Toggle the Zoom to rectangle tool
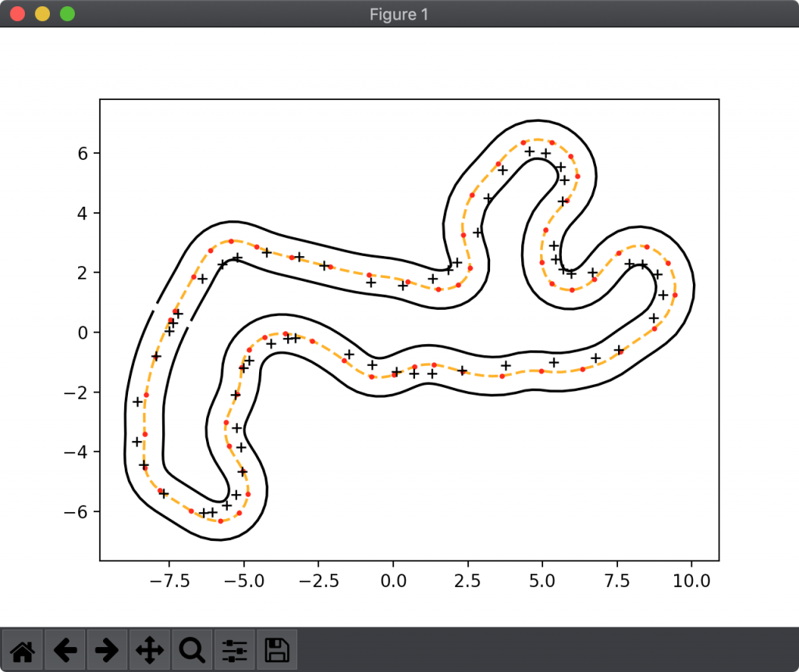This screenshot has width=799, height=672. coord(192,649)
